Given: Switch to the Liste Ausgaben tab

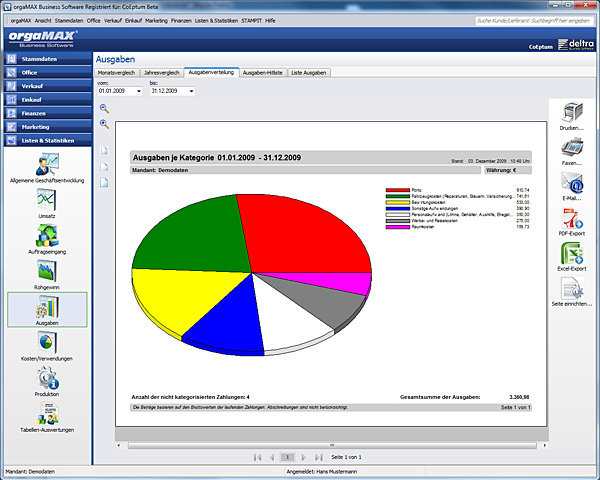Looking at the screenshot, I should point(308,73).
